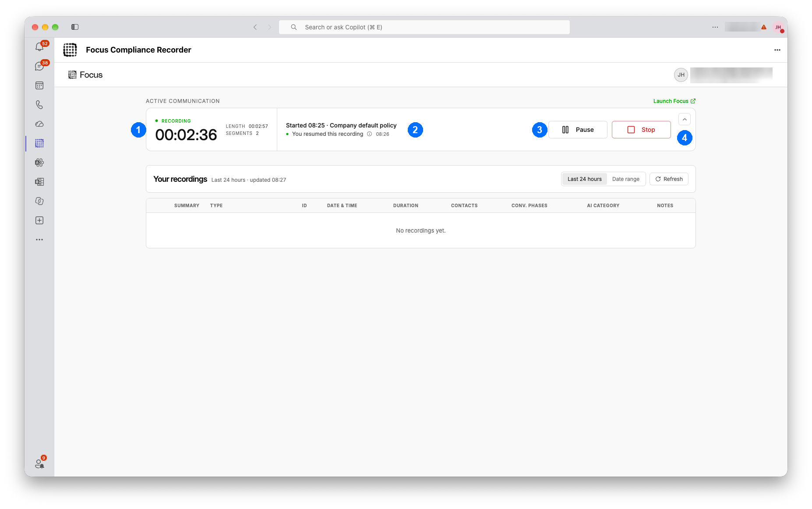The height and width of the screenshot is (509, 812).
Task: Toggle the window sidebar panel icon
Action: click(x=75, y=27)
